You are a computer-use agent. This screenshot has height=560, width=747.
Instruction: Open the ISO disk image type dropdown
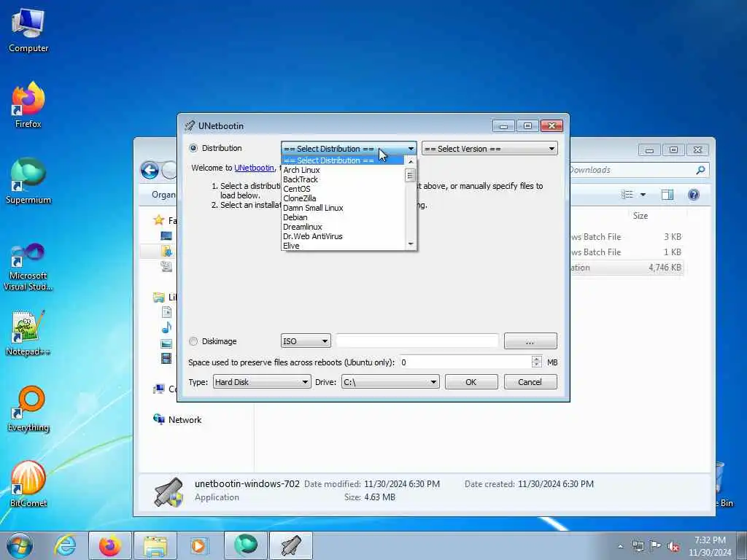coord(306,341)
